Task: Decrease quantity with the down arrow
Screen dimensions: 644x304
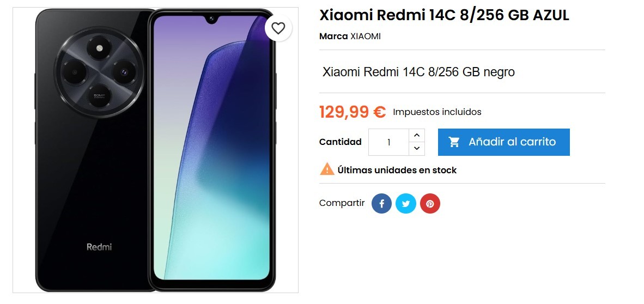Action: (x=416, y=149)
